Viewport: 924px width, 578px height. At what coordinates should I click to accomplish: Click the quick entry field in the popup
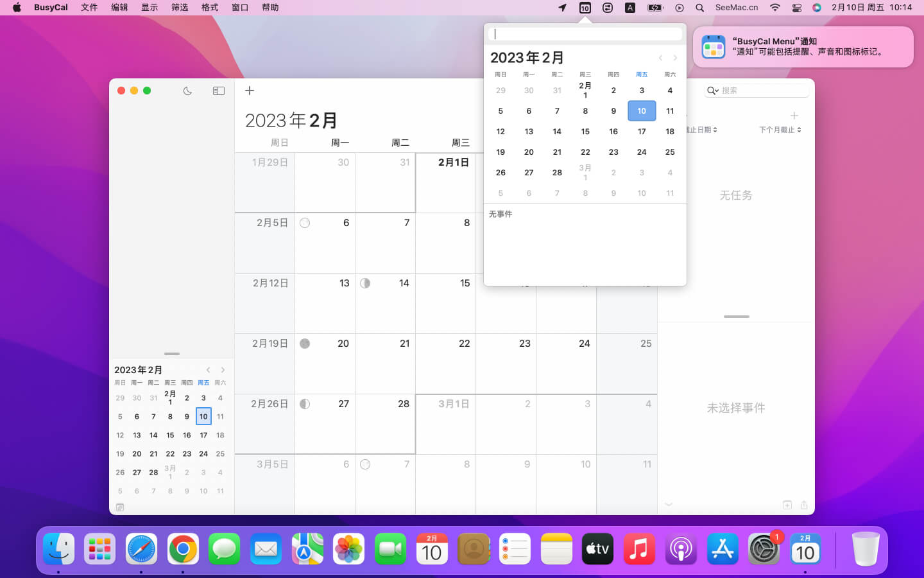585,34
